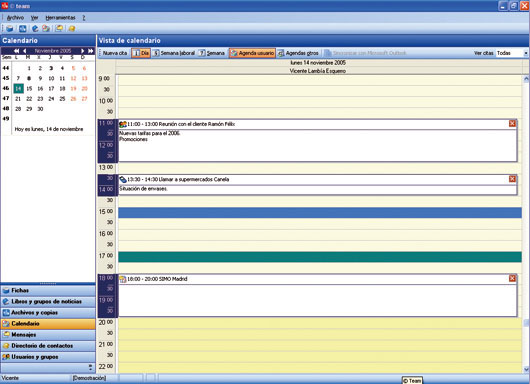Open news groups toolbar icon with blue e
The image size is (530, 384).
[x=35, y=29]
